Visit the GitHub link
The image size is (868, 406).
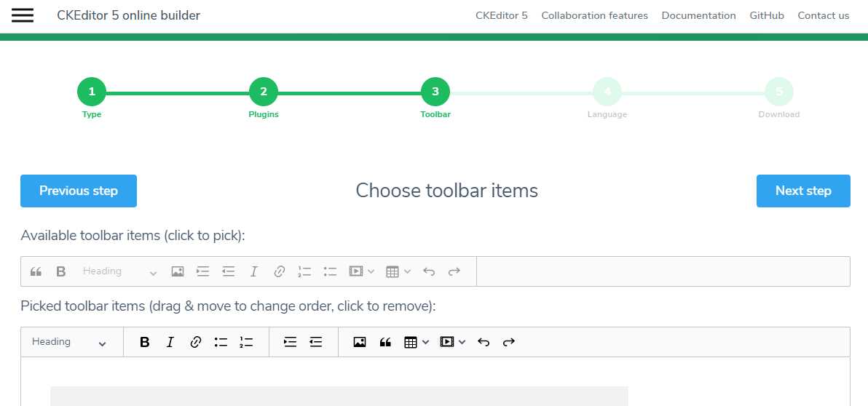(767, 15)
